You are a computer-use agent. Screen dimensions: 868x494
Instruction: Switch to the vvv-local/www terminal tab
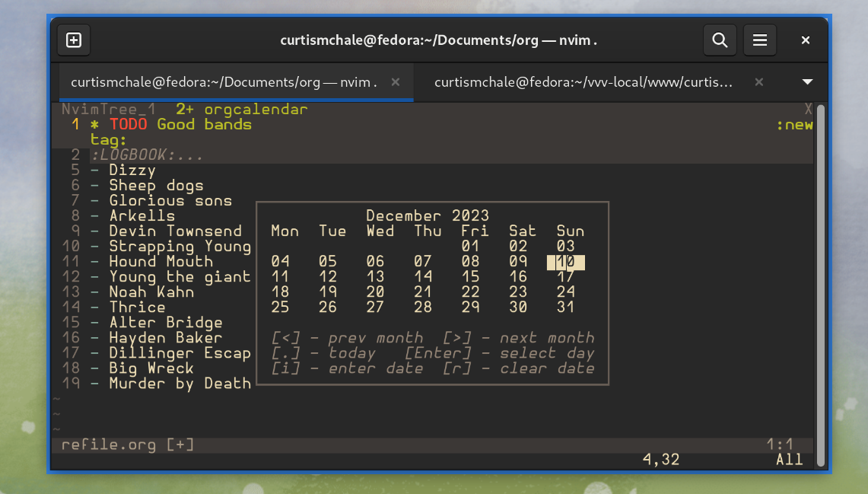(x=583, y=82)
